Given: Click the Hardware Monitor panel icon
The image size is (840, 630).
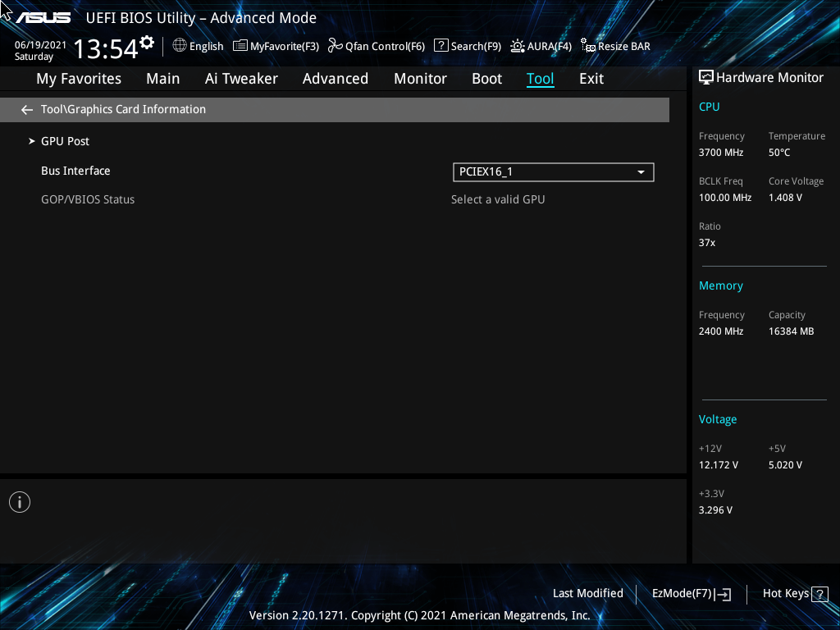Looking at the screenshot, I should (706, 76).
